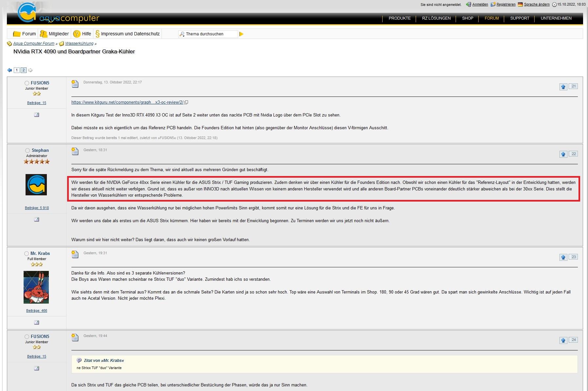The height and width of the screenshot is (391, 588).
Task: Click the Hilfe question mark icon
Action: coord(77,34)
